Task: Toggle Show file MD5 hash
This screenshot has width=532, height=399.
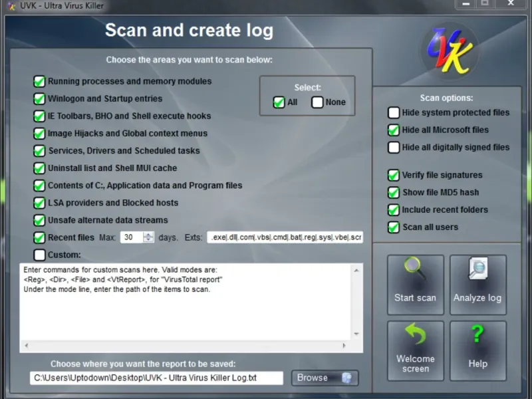Action: pyautogui.click(x=394, y=192)
